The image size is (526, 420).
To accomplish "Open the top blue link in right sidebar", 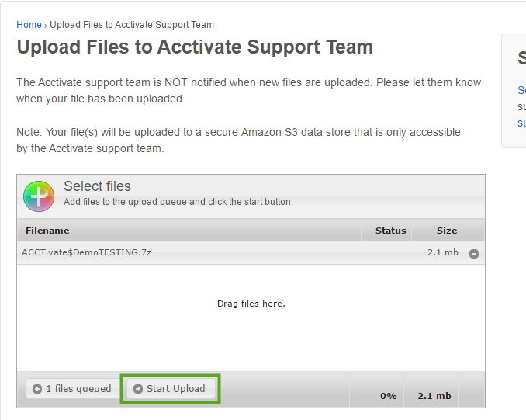I will [x=521, y=90].
